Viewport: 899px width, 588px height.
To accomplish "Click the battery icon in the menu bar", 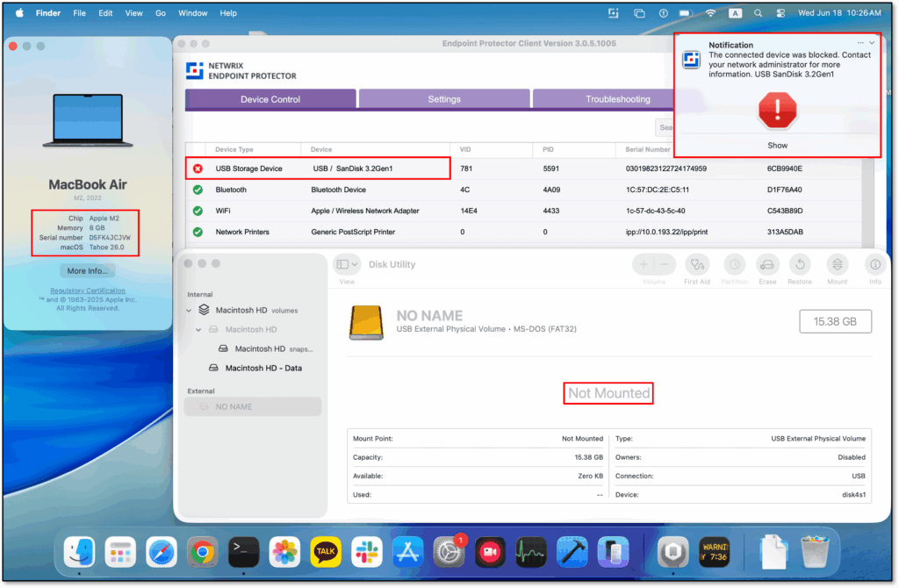I will coord(686,12).
